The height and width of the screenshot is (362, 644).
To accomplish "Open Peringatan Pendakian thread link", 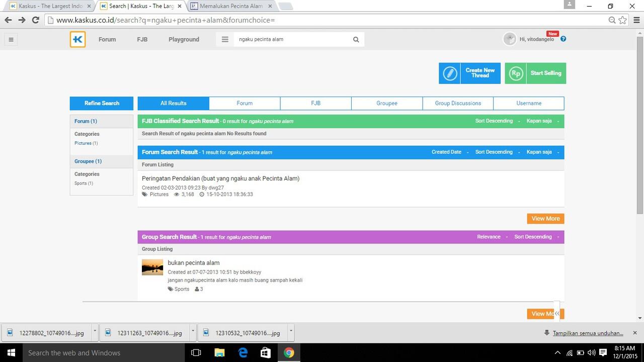I will coord(220,178).
